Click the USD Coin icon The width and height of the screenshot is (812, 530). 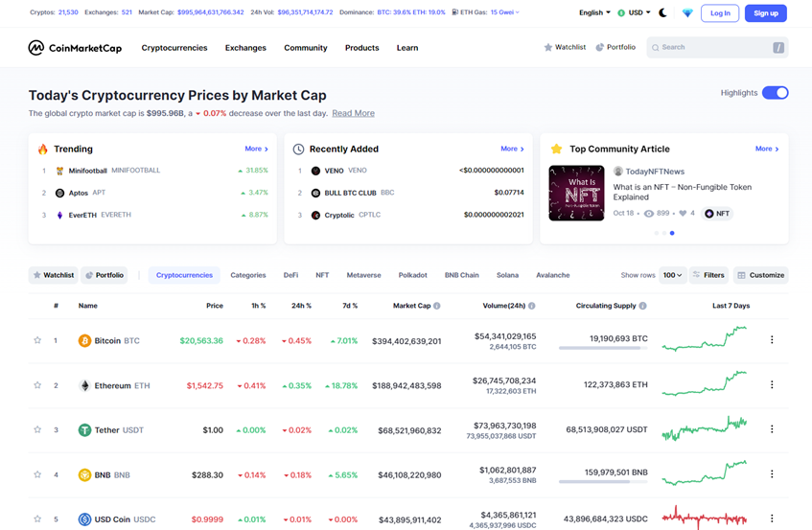84,519
